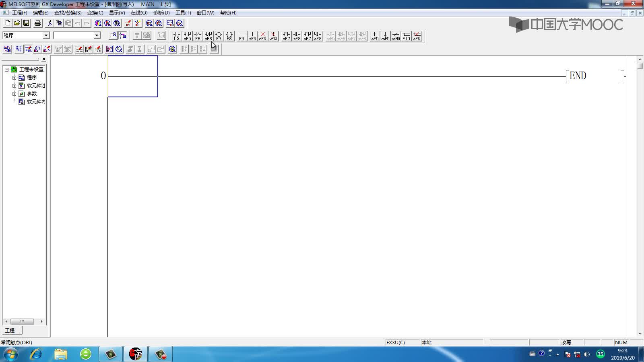
Task: Open the empty combo box dropdown
Action: click(x=97, y=35)
